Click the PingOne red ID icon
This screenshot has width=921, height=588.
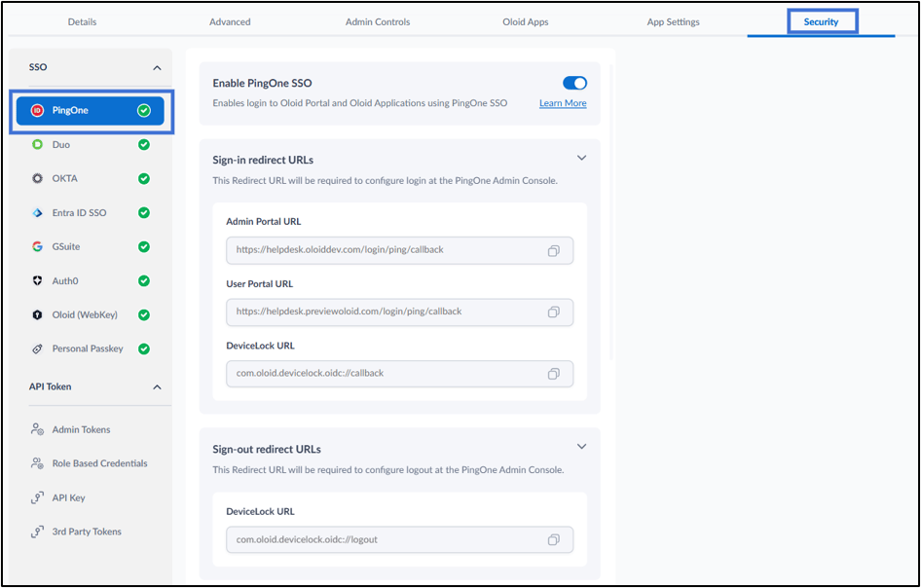point(37,110)
